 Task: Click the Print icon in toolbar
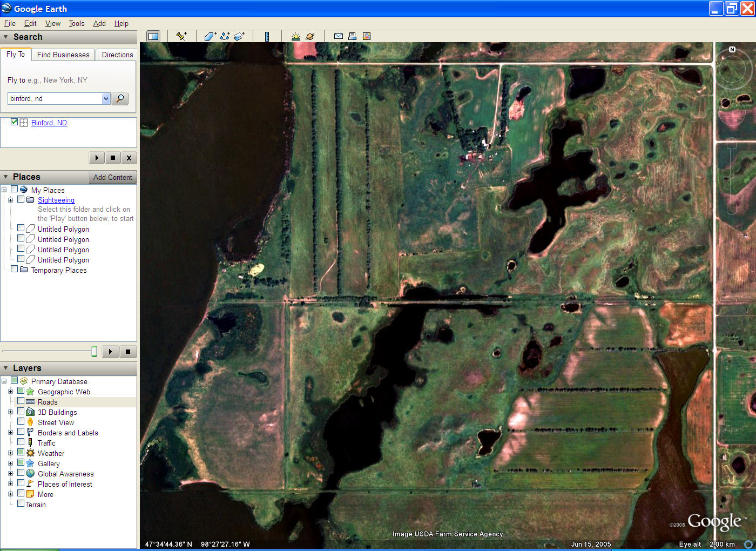[x=352, y=36]
